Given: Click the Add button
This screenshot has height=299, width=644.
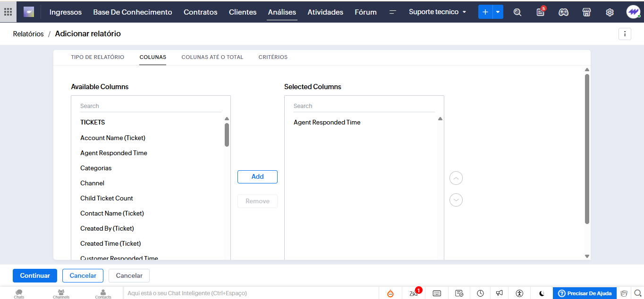Looking at the screenshot, I should coord(257,177).
